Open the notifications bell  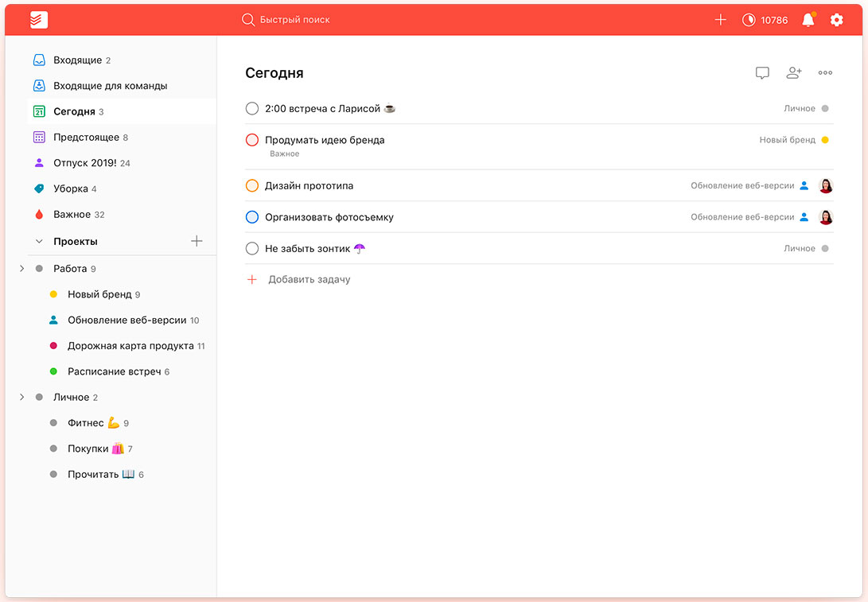808,20
